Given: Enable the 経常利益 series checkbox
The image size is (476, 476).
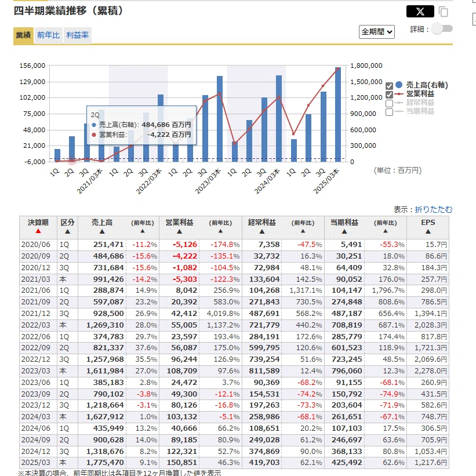Looking at the screenshot, I should tap(389, 104).
